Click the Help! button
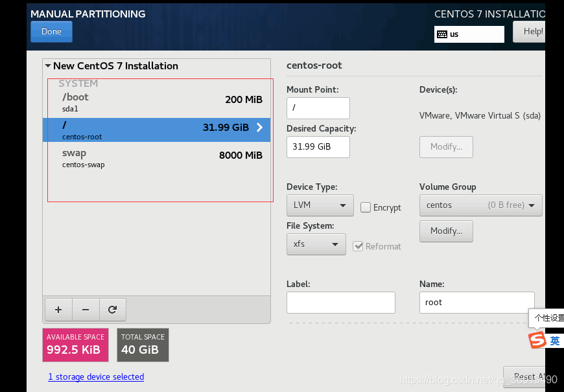The height and width of the screenshot is (392, 564). (x=529, y=32)
